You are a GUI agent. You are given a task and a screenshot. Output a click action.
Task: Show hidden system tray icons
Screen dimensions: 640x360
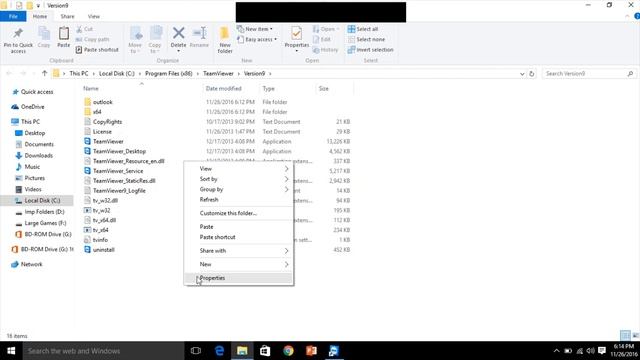coord(556,351)
